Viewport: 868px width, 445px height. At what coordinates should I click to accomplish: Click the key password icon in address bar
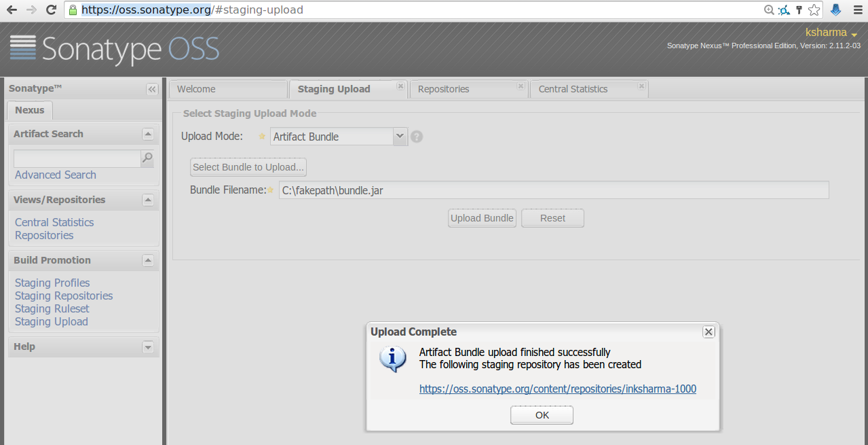(x=799, y=10)
